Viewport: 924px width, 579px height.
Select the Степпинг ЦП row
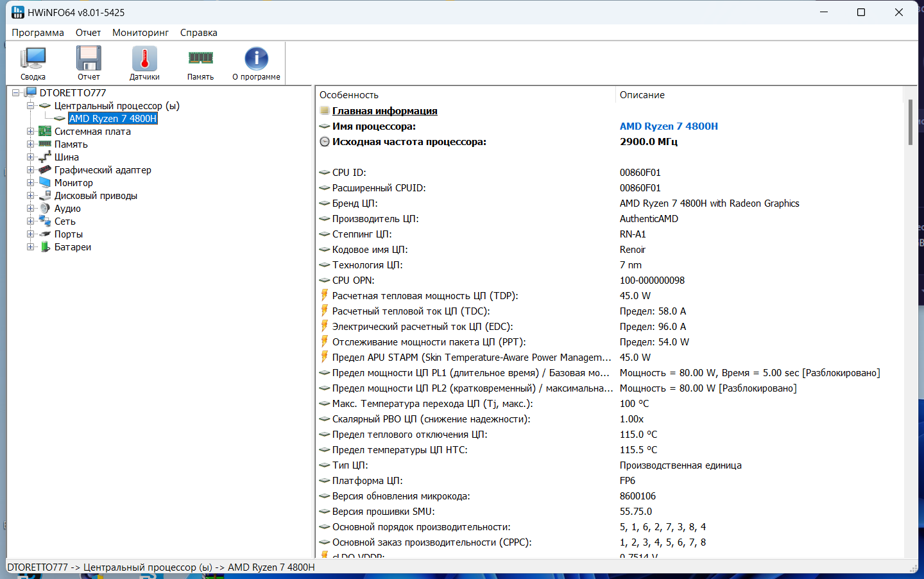tap(610, 234)
